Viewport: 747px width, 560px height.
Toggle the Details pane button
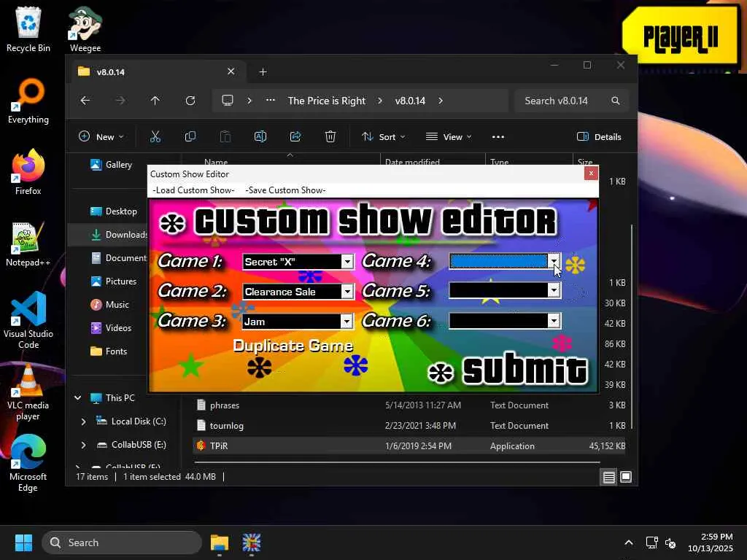pos(599,136)
